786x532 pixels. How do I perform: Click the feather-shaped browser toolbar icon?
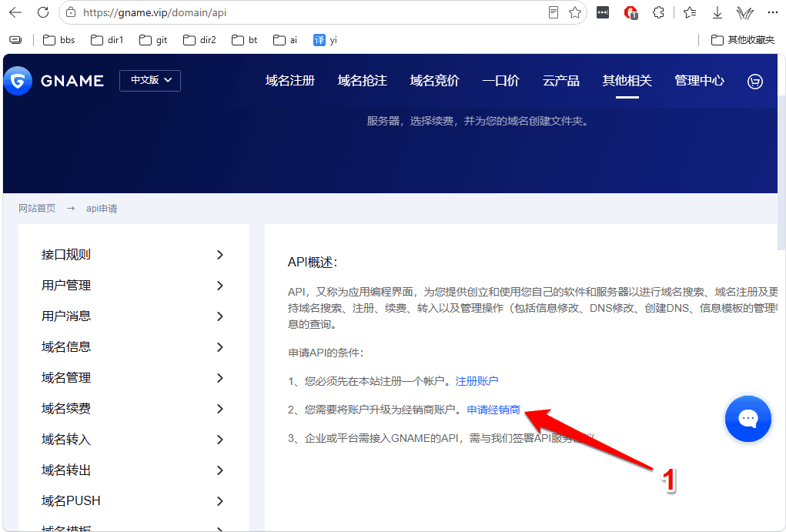(745, 12)
